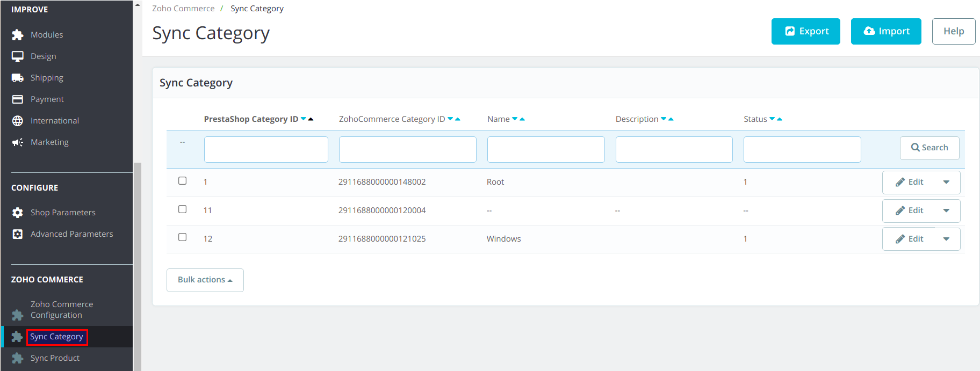The image size is (980, 371).
Task: Sort ZohoCommerce Category ID descending arrow
Action: [451, 119]
